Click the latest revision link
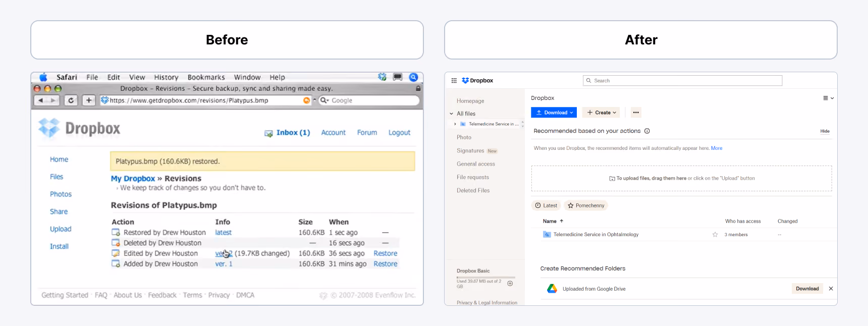The height and width of the screenshot is (326, 868). click(x=223, y=233)
